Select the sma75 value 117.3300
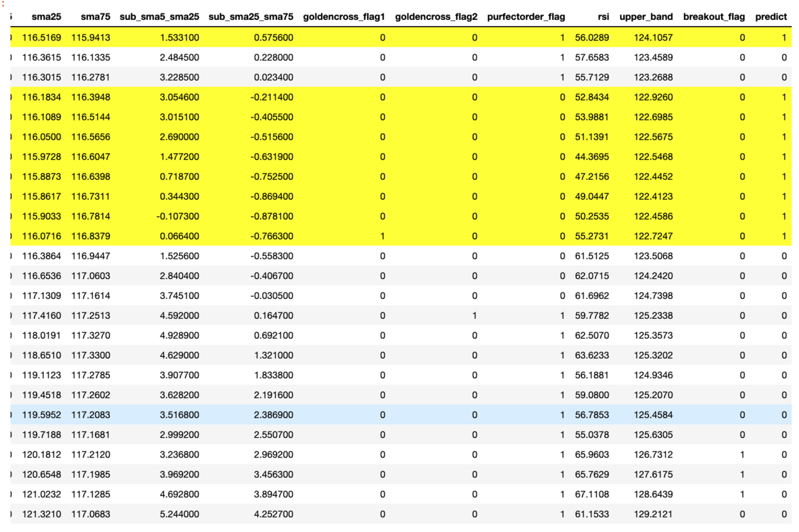 coord(91,356)
